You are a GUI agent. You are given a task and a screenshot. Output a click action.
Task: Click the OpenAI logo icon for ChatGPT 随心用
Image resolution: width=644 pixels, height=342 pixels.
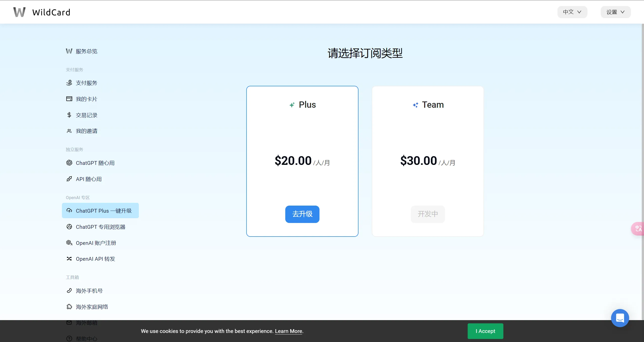click(x=69, y=163)
